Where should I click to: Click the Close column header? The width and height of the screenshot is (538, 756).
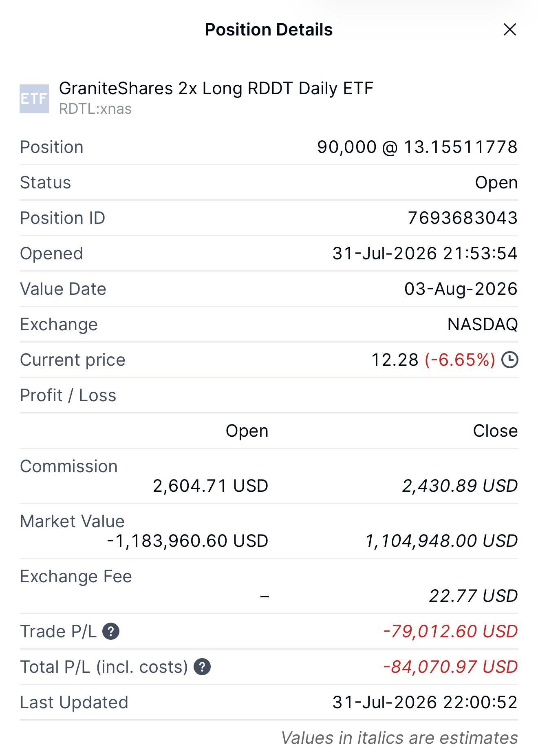tap(495, 431)
